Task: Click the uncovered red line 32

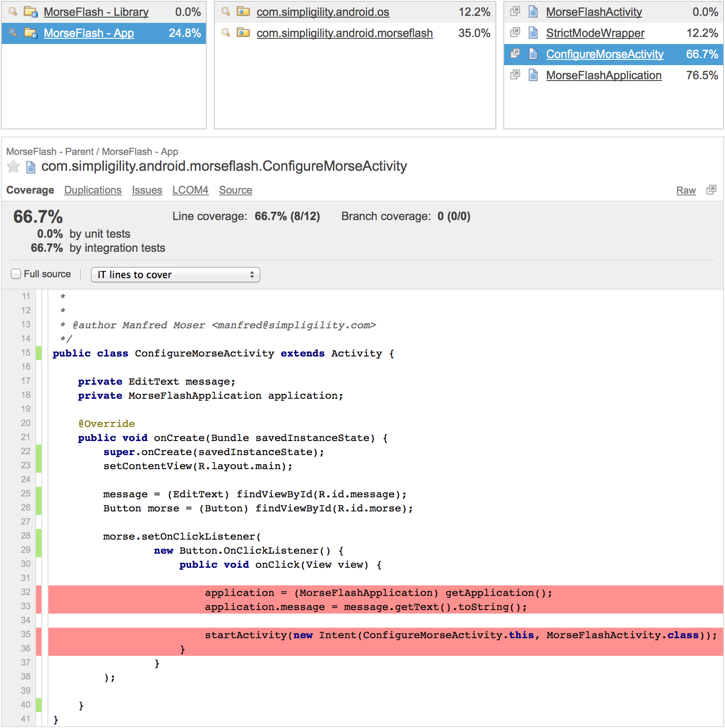Action: [378, 593]
